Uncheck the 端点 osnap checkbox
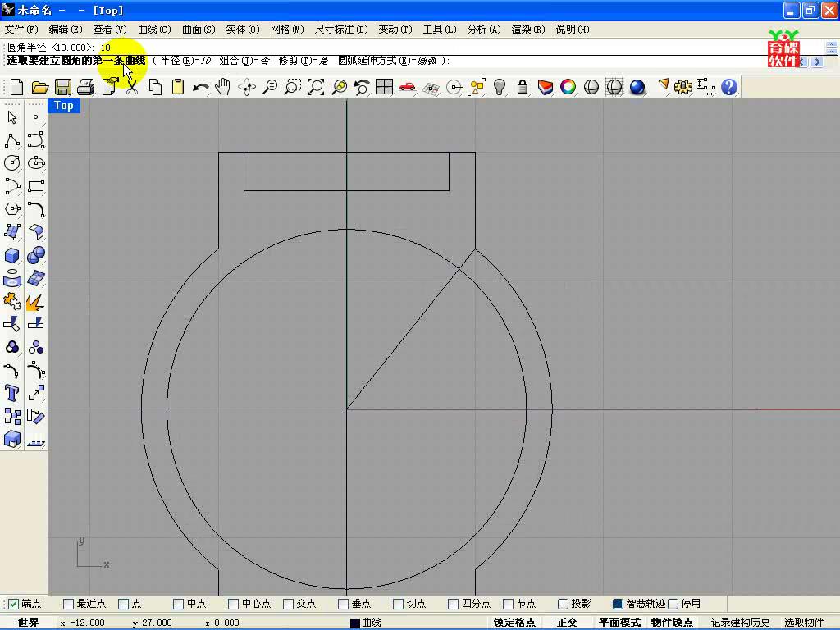Screen dimensions: 840x630 point(14,604)
